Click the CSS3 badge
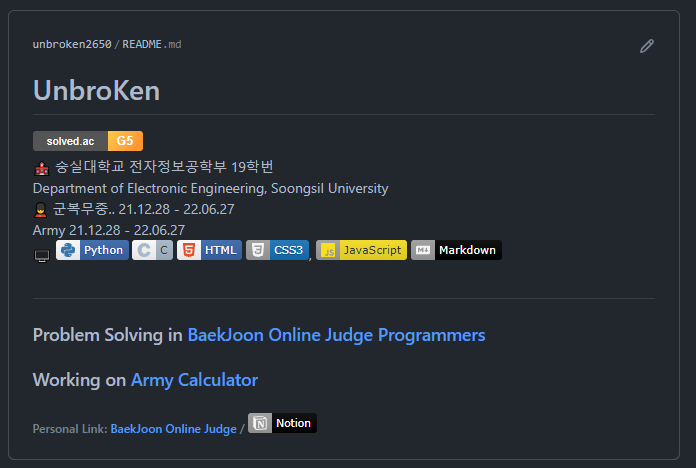Screen dimensions: 696x468 (x=277, y=250)
